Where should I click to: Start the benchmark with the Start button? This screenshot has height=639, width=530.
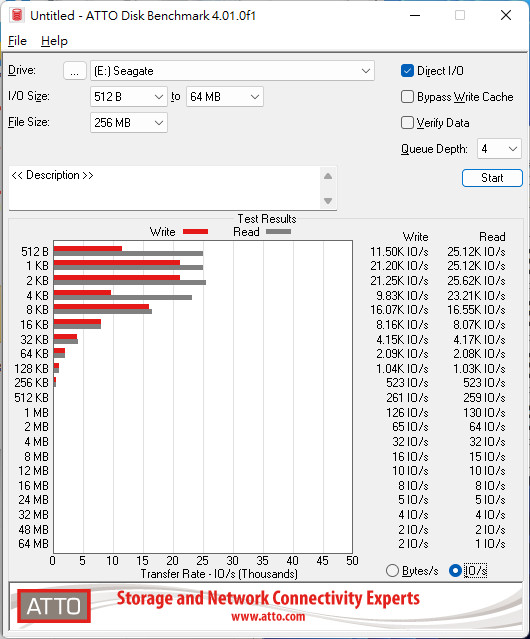coord(492,178)
